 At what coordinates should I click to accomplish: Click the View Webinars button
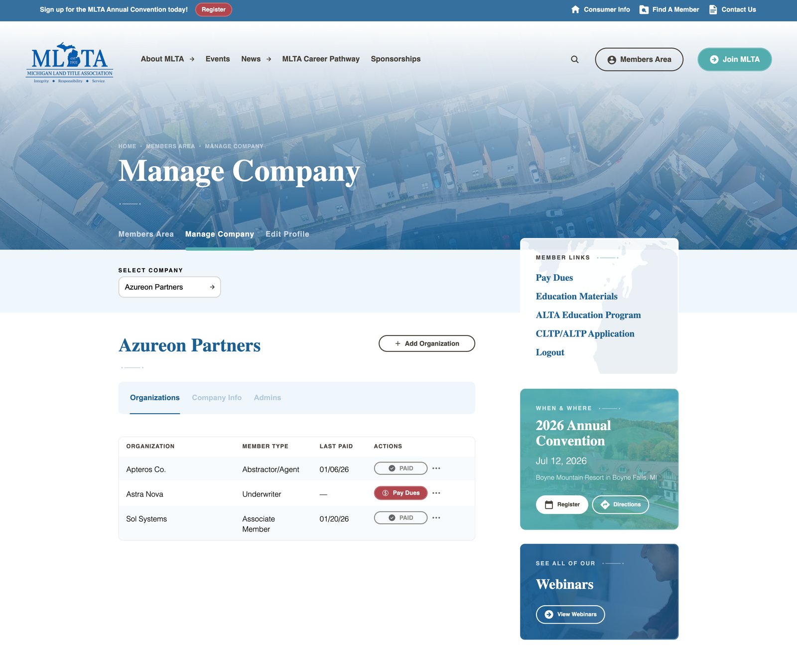(570, 614)
